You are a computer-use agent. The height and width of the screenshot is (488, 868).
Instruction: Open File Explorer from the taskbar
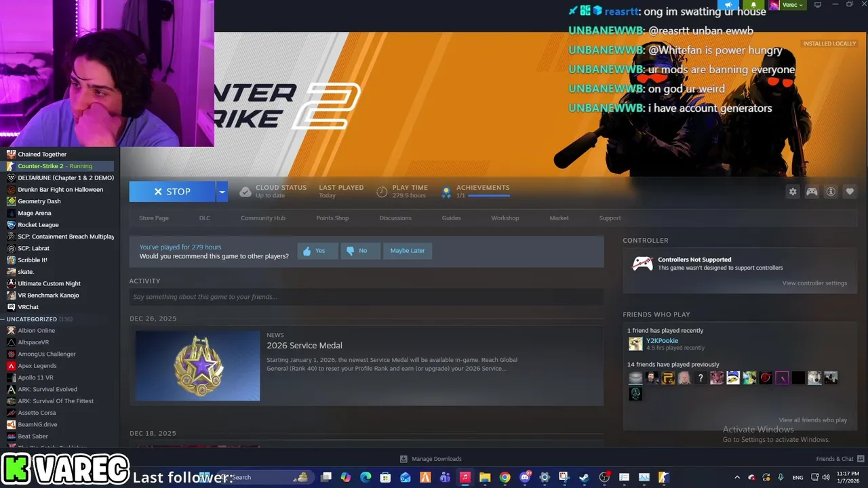pos(485,477)
